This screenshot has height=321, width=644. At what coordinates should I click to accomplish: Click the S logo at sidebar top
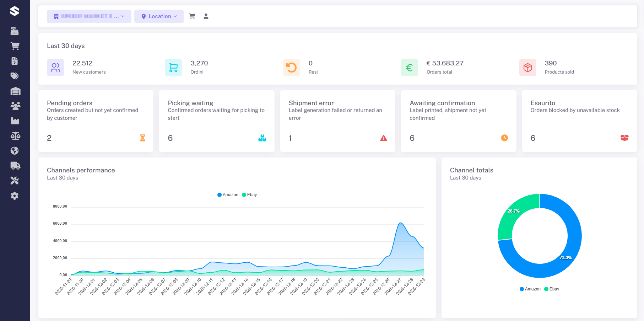(15, 11)
